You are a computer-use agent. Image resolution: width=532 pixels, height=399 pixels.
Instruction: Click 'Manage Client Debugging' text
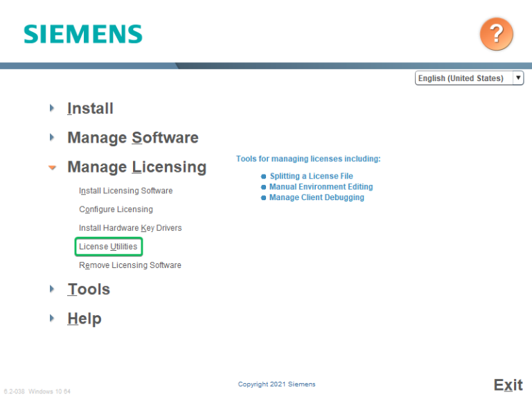[317, 197]
